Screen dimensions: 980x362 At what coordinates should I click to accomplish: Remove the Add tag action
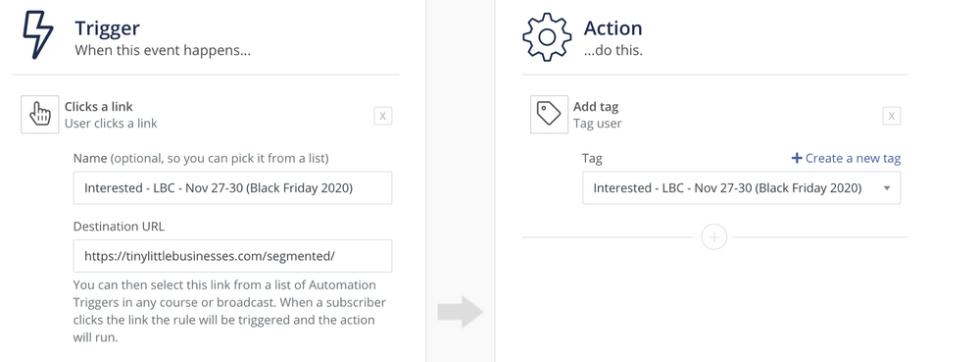pyautogui.click(x=892, y=116)
